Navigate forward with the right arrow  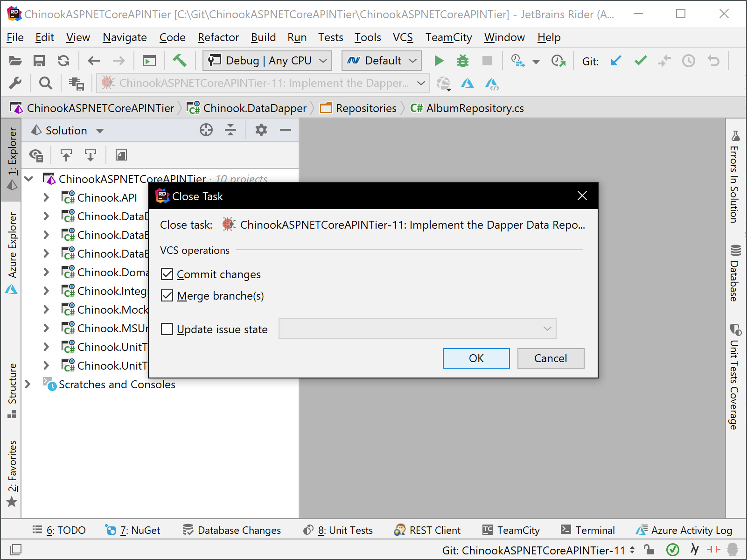[x=119, y=61]
